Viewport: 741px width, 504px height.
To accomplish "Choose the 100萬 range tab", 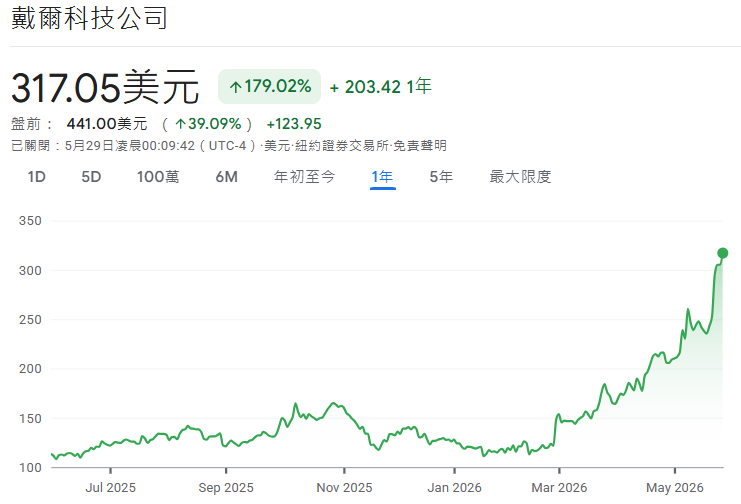I will (x=158, y=177).
